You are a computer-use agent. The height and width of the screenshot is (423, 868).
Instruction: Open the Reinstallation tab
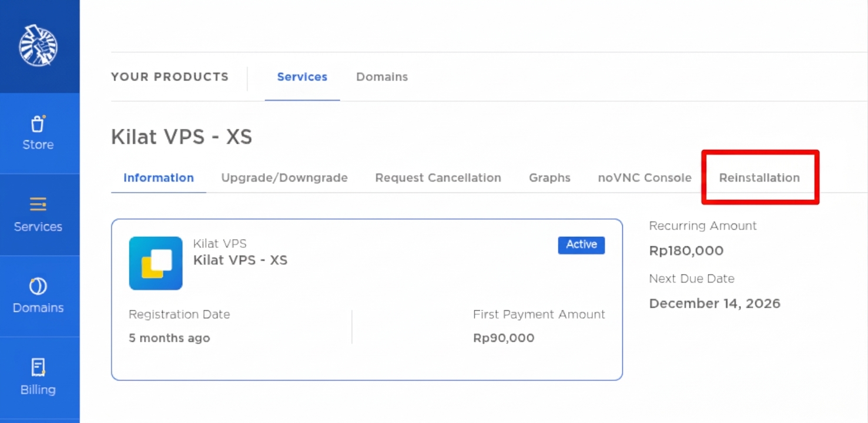pyautogui.click(x=759, y=177)
